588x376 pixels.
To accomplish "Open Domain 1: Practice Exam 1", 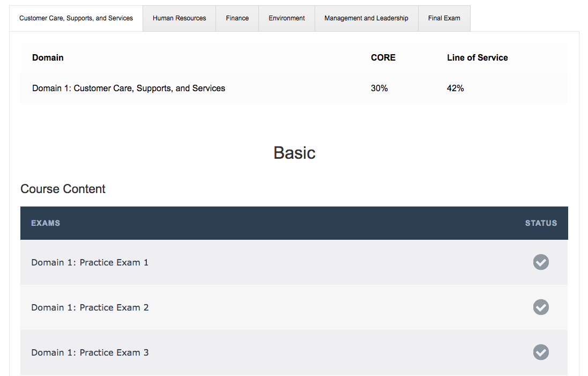I will [x=90, y=262].
